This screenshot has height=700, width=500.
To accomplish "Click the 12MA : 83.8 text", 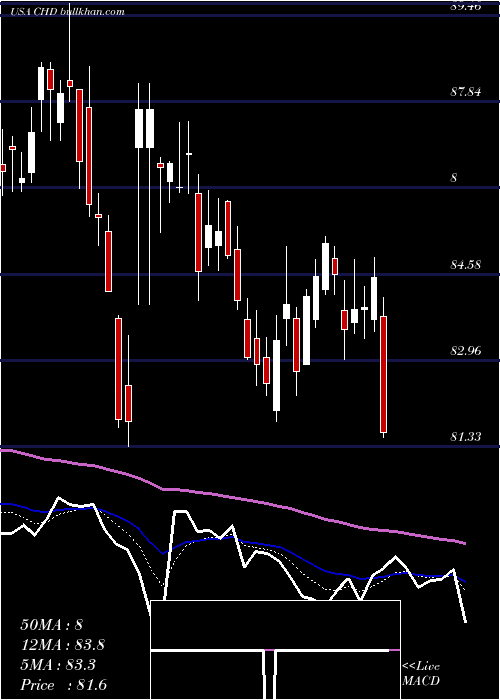I will [x=63, y=645].
